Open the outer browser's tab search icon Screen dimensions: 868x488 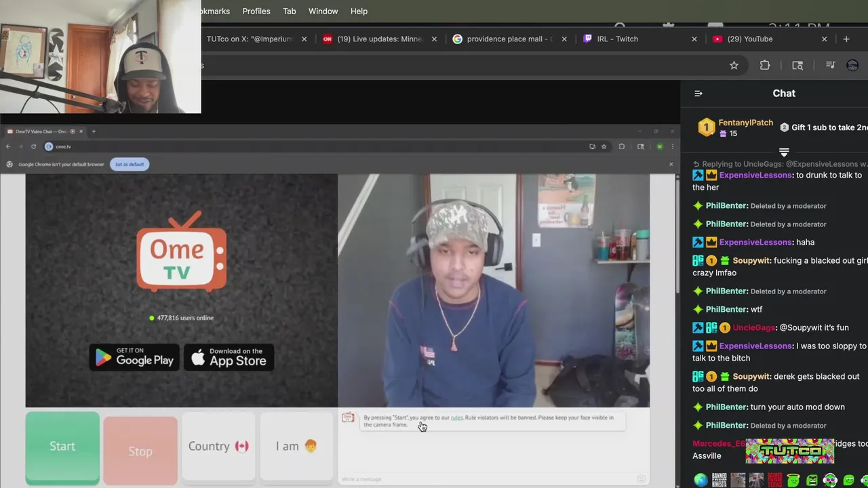coord(797,65)
